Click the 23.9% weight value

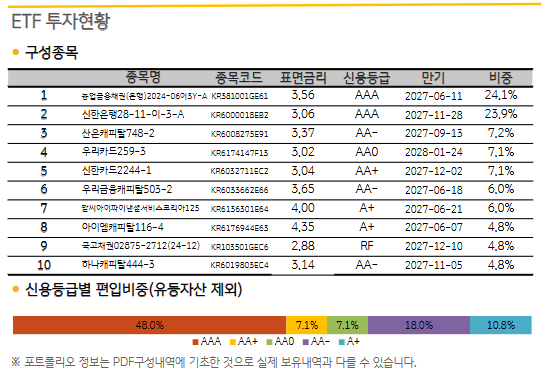pyautogui.click(x=501, y=114)
